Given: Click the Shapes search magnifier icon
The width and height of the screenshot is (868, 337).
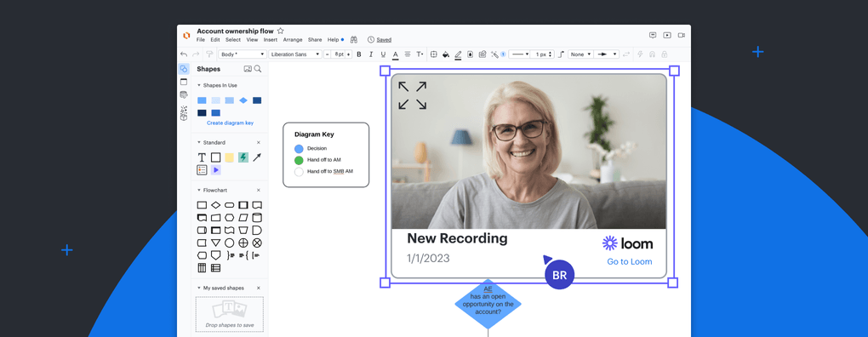Looking at the screenshot, I should [x=258, y=69].
